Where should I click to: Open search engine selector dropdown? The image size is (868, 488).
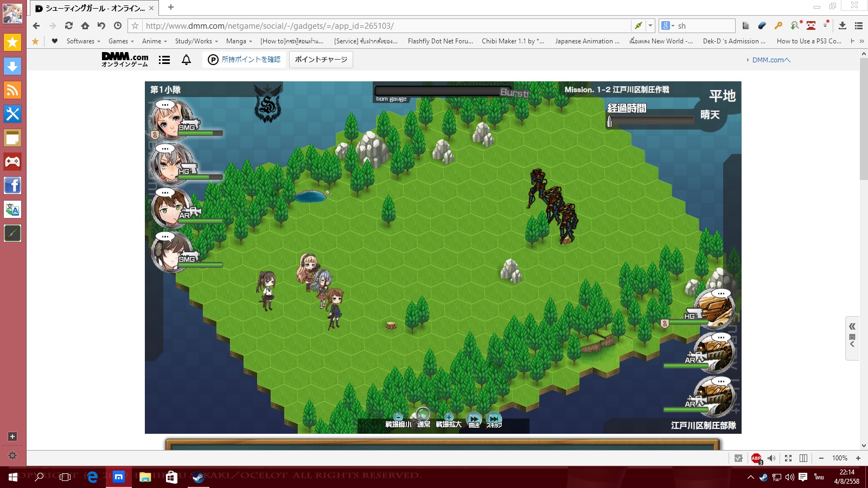[x=667, y=25]
